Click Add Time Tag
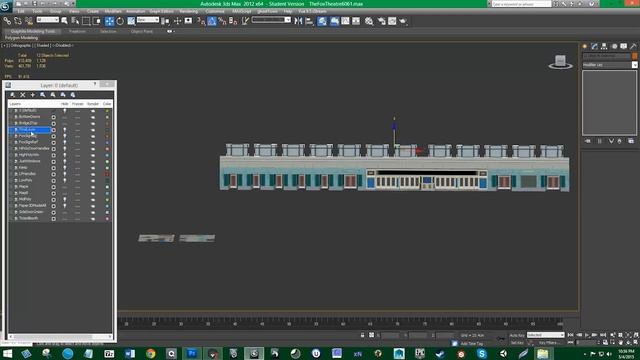Image resolution: width=640 pixels, height=360 pixels. 472,344
